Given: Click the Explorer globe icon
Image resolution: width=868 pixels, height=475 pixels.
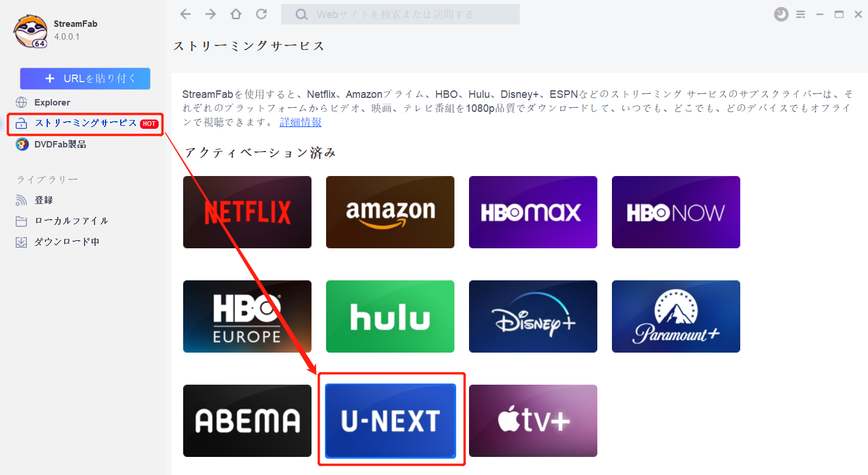Looking at the screenshot, I should 22,103.
